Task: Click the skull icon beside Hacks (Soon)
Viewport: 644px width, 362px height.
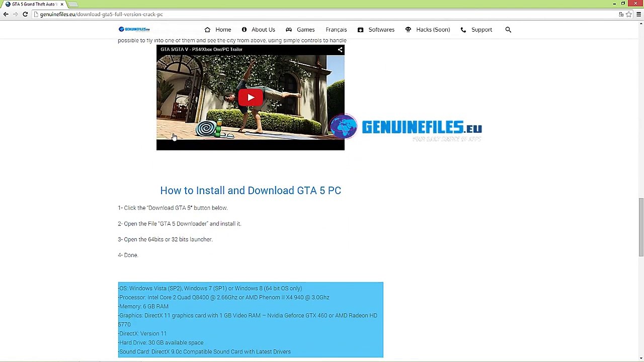Action: (x=408, y=30)
